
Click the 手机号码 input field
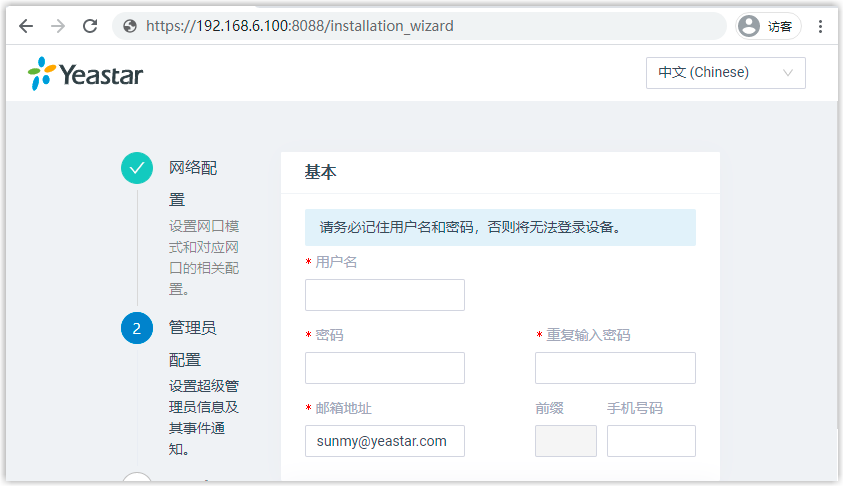[651, 441]
